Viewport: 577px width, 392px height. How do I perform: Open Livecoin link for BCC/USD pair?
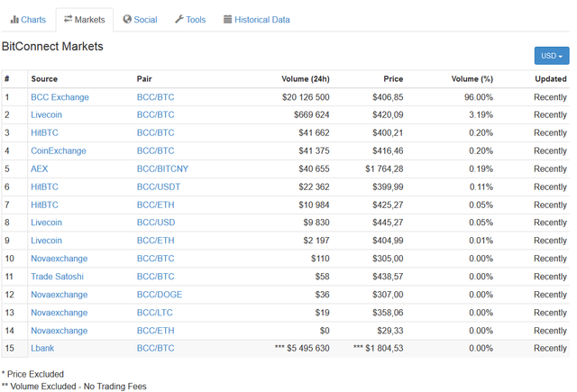(x=46, y=223)
